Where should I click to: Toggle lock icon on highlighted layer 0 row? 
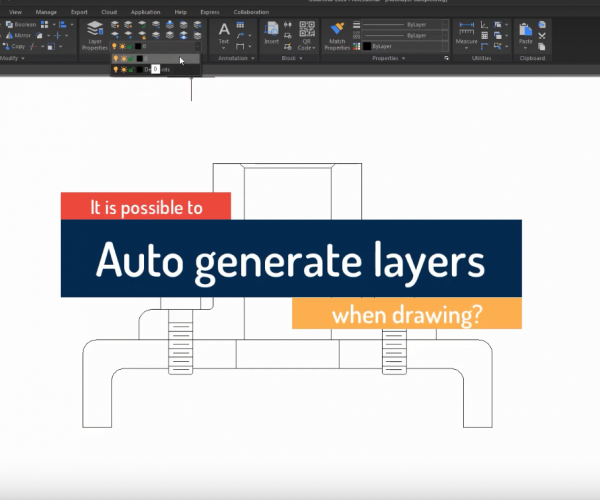point(131,59)
